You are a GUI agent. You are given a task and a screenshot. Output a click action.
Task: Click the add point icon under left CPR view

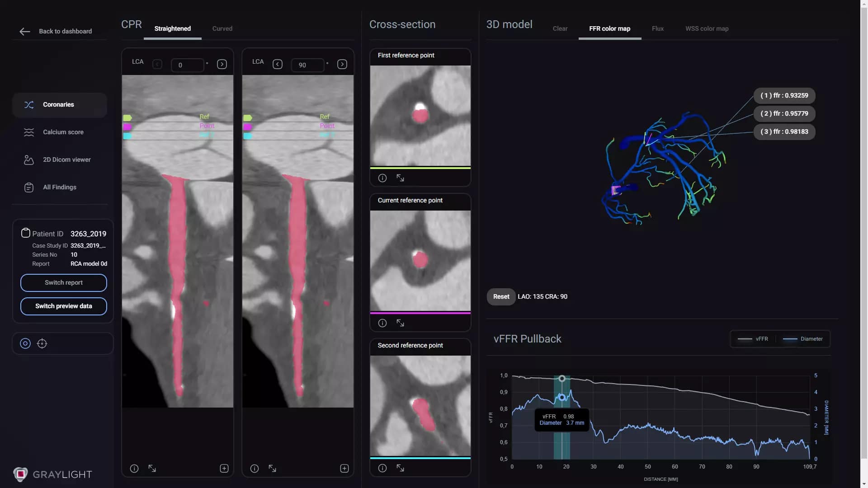pos(224,469)
